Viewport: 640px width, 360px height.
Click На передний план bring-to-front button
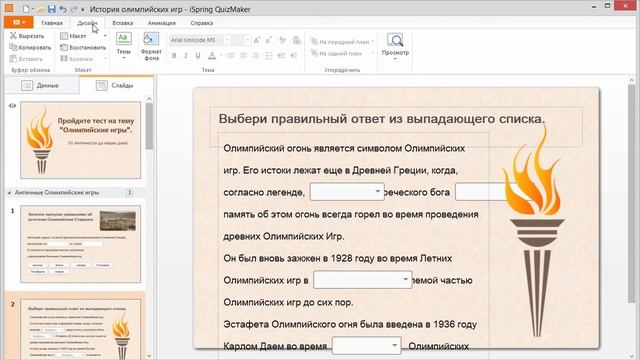pos(342,42)
